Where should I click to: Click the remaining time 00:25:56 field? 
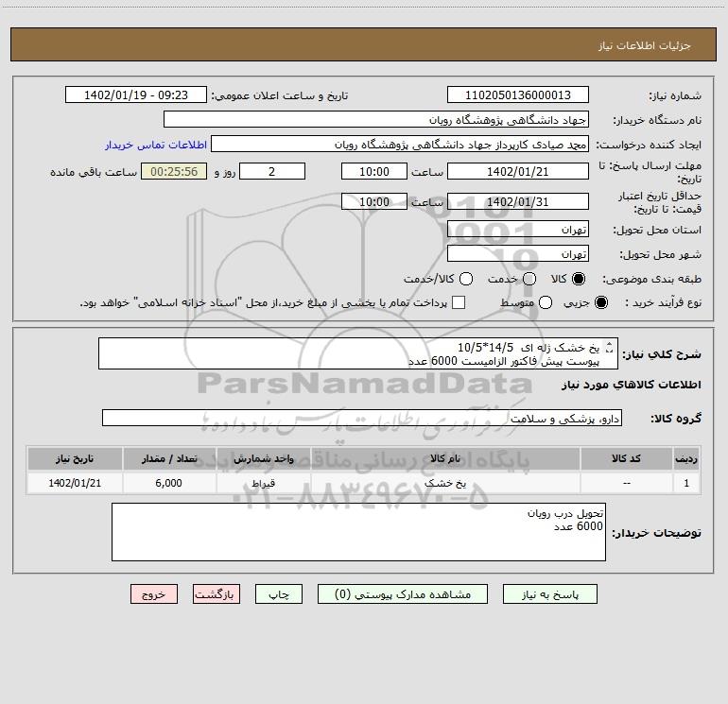(x=174, y=171)
